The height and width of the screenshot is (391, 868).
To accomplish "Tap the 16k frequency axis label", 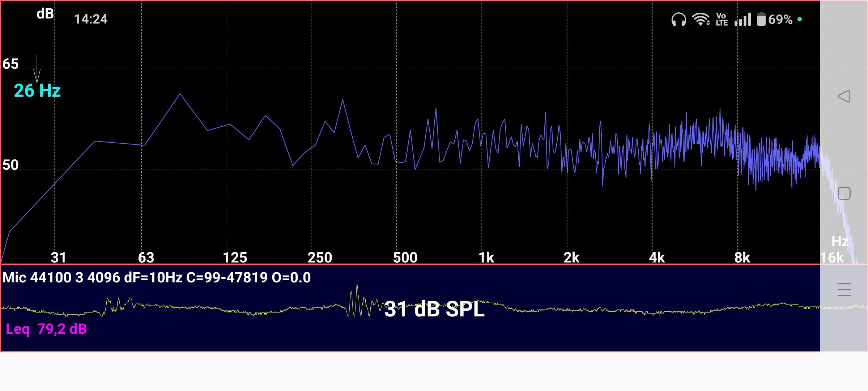I will tap(832, 257).
